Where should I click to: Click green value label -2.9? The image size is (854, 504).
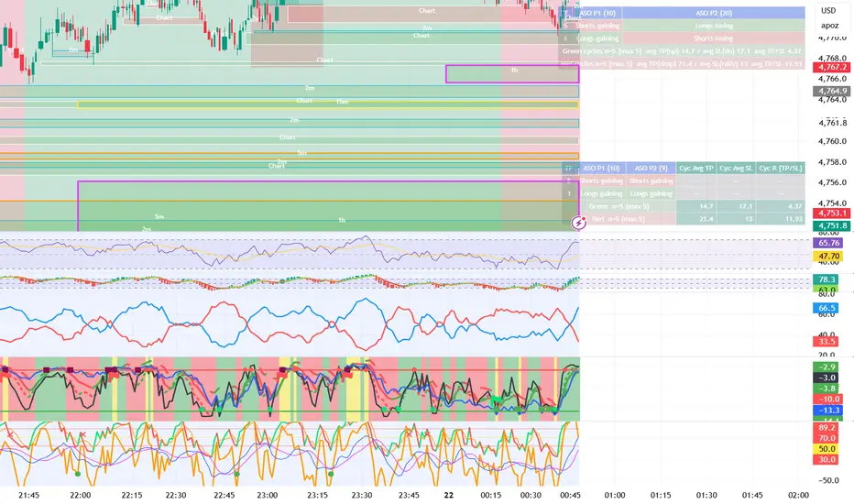pyautogui.click(x=827, y=367)
